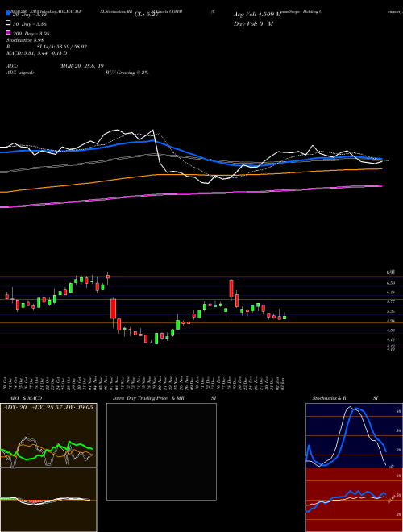Click the 'MACD: 5.31, 5.44, -0.13 D' readout
403x532 pixels.
point(36,53)
